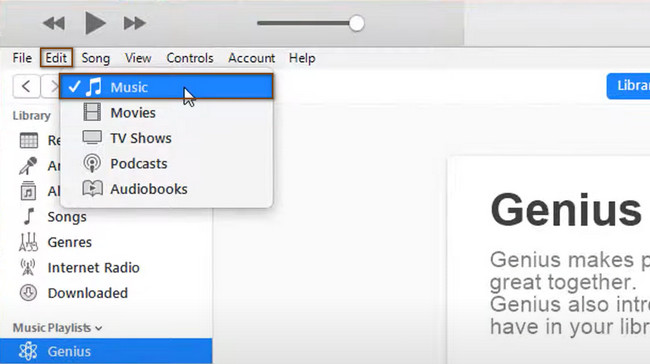Collapse the Music Playlists section chevron

(x=99, y=328)
